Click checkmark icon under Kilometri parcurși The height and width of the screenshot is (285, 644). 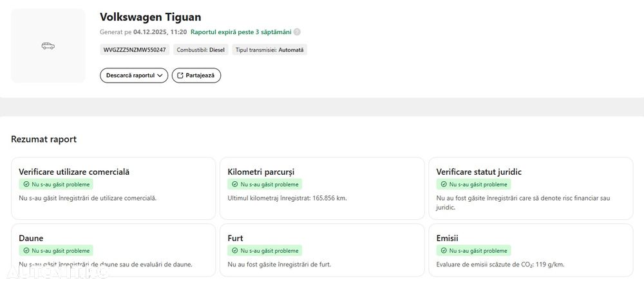pos(235,184)
